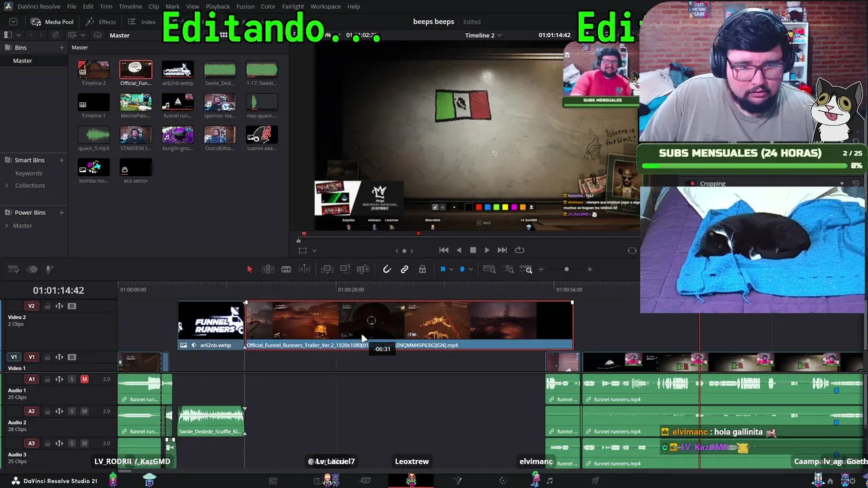Click the viewer scrub bar playhead
The height and width of the screenshot is (488, 868).
click(x=304, y=234)
